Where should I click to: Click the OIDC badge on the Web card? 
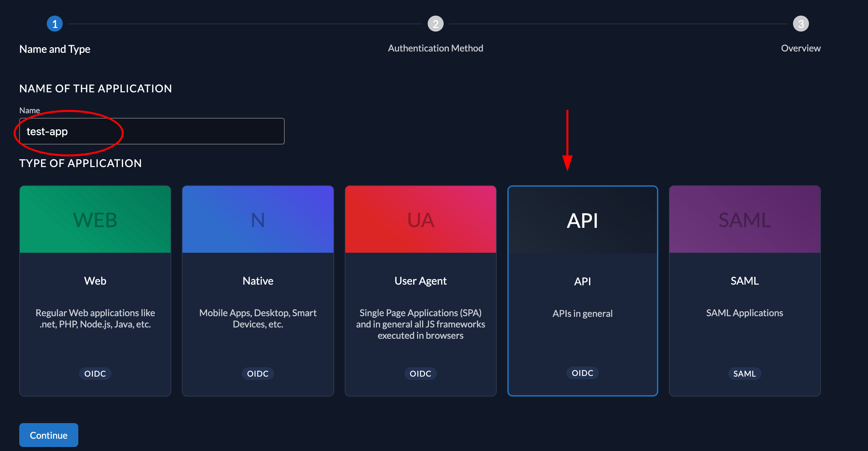pos(95,373)
